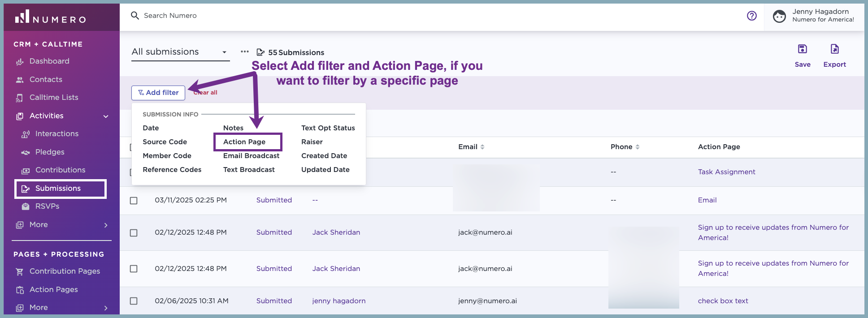868x318 pixels.
Task: Open Contribution Pages in sidebar
Action: click(65, 271)
